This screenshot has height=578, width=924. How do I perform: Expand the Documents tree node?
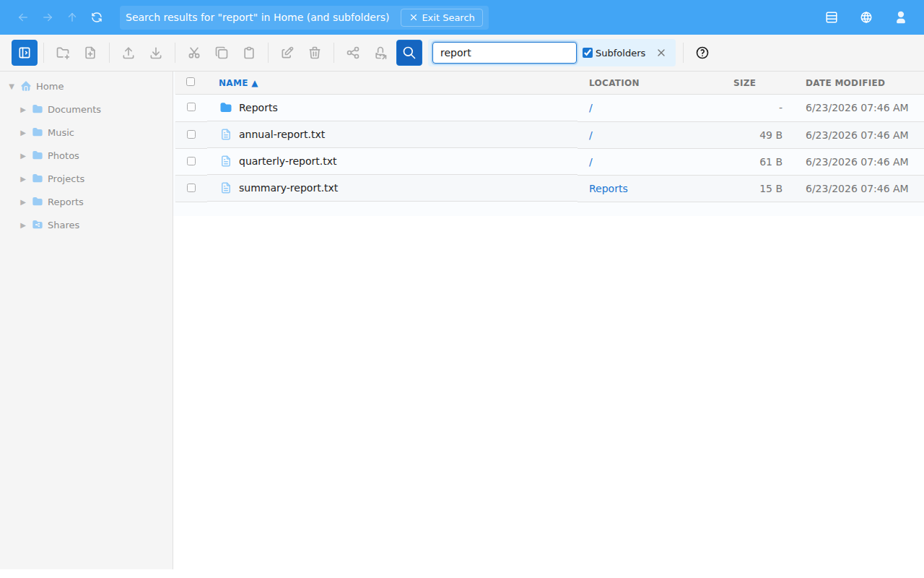[23, 110]
